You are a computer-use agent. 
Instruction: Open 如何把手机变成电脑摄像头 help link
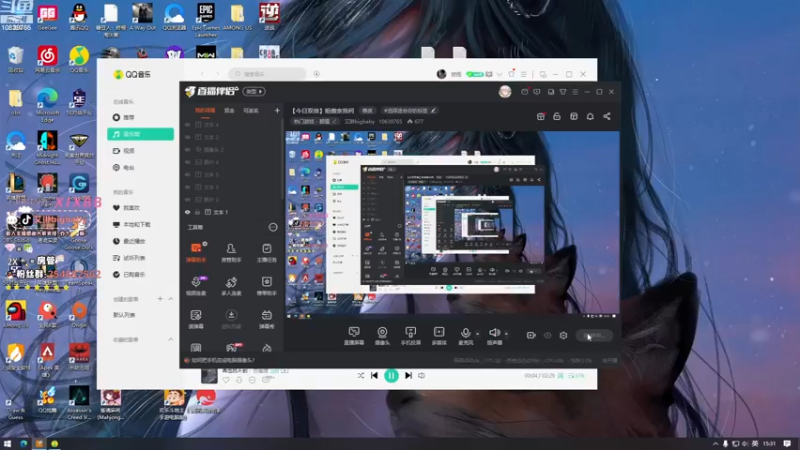click(x=222, y=360)
